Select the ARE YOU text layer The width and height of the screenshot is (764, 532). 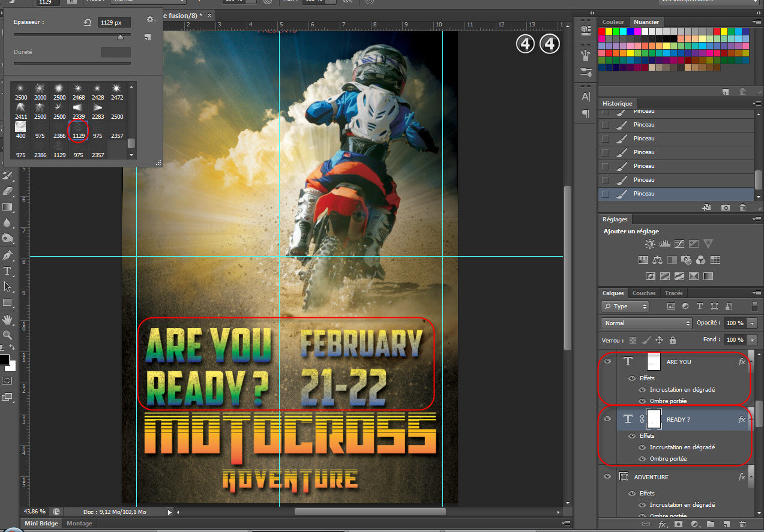coord(678,362)
